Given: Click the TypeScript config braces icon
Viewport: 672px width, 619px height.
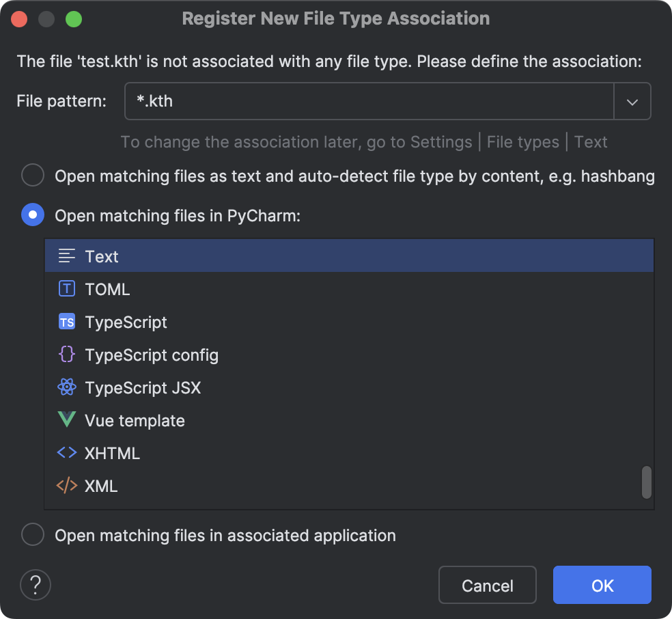Looking at the screenshot, I should (x=66, y=354).
